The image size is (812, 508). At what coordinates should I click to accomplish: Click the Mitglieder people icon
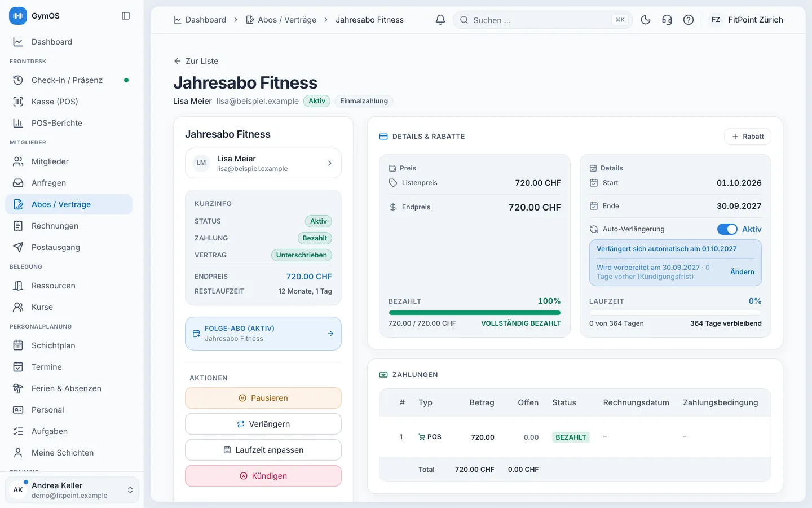click(x=18, y=161)
